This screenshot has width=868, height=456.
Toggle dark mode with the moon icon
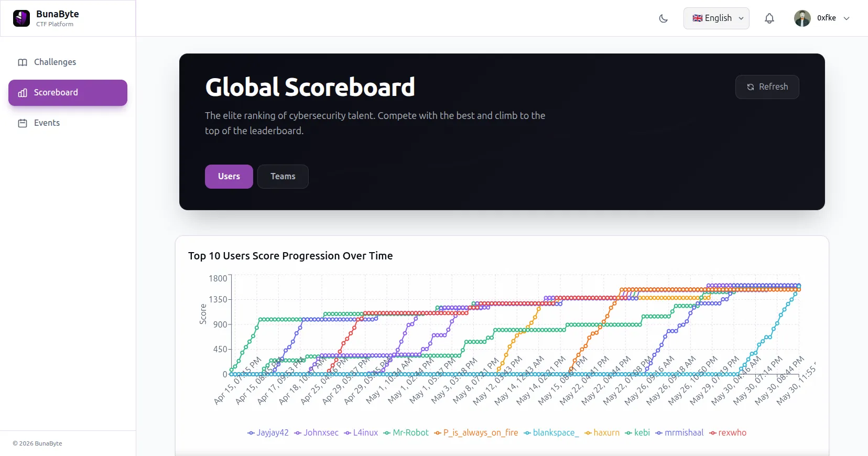pyautogui.click(x=664, y=18)
